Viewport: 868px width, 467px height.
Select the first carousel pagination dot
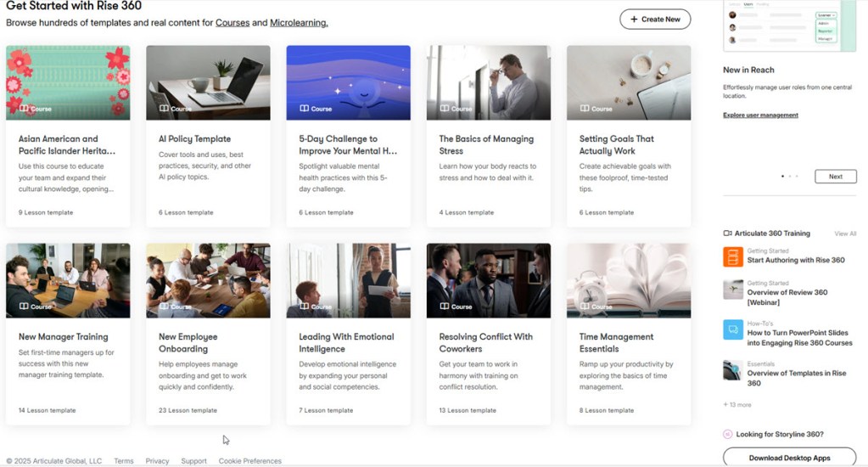(782, 177)
